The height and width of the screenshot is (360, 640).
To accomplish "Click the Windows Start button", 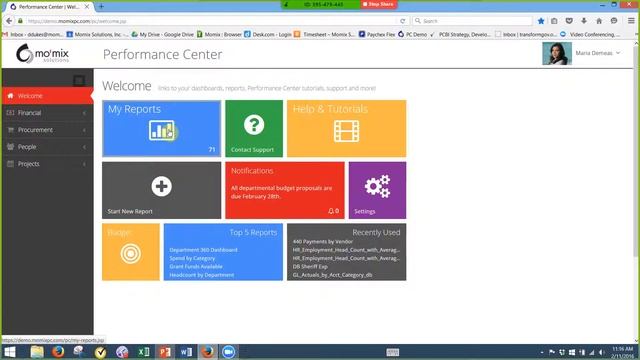I will tap(9, 352).
